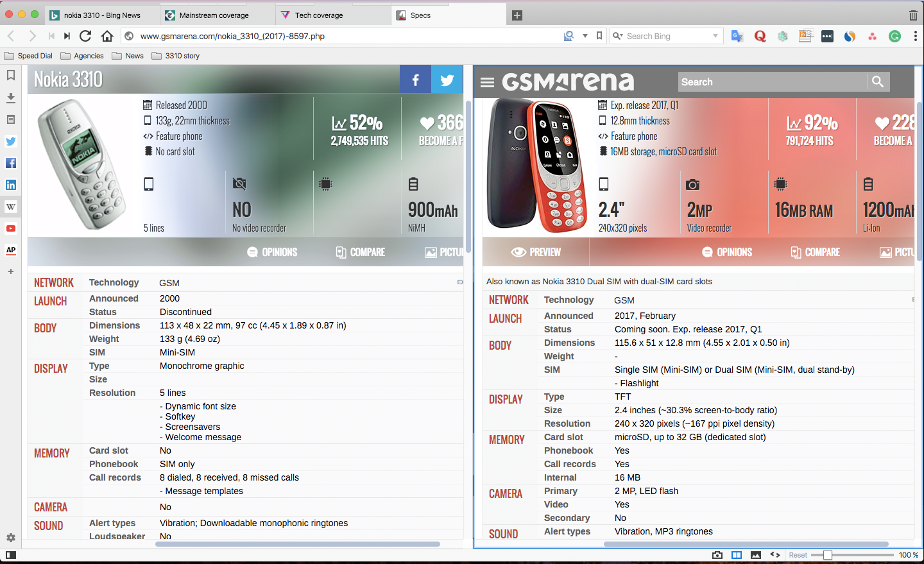Open the extensions vertical dots menu

pos(916,36)
